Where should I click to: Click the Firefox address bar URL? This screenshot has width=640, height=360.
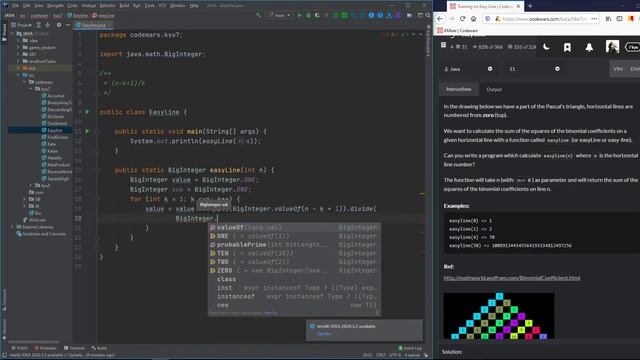[544, 19]
